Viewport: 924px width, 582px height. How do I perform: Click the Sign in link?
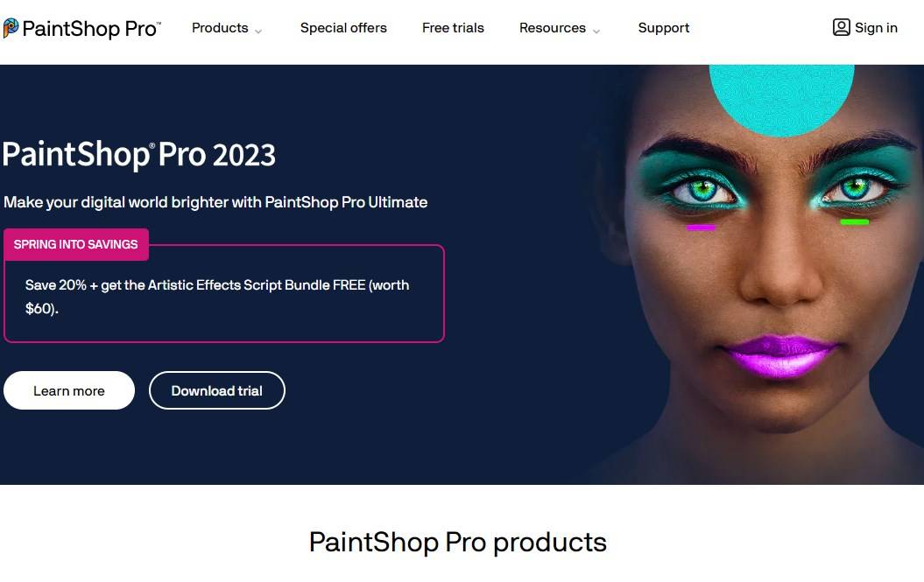(876, 28)
